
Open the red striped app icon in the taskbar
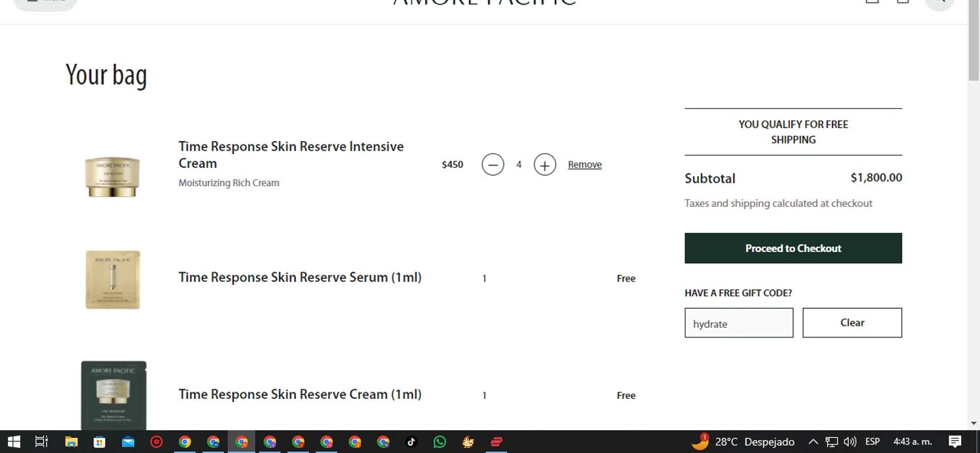(x=497, y=442)
